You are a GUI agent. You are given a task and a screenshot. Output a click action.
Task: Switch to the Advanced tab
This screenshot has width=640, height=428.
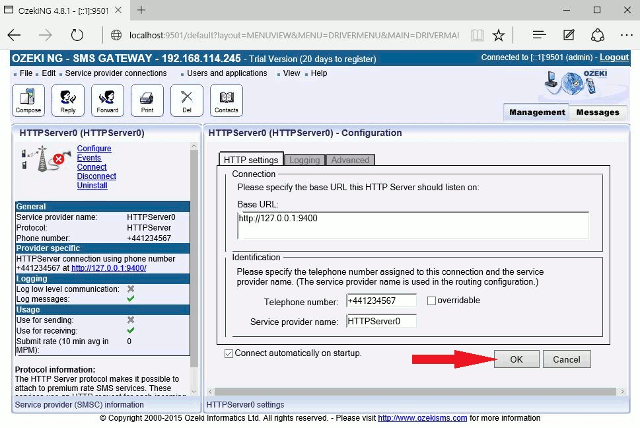[x=349, y=160]
